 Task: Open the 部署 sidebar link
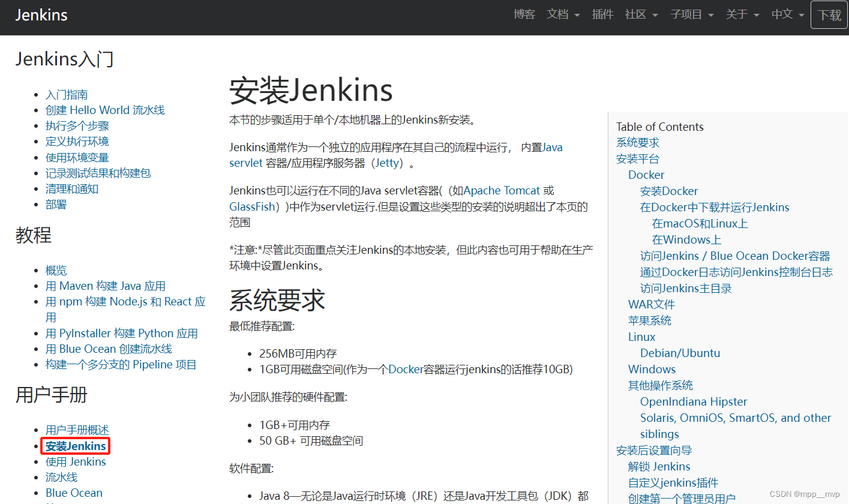(56, 204)
